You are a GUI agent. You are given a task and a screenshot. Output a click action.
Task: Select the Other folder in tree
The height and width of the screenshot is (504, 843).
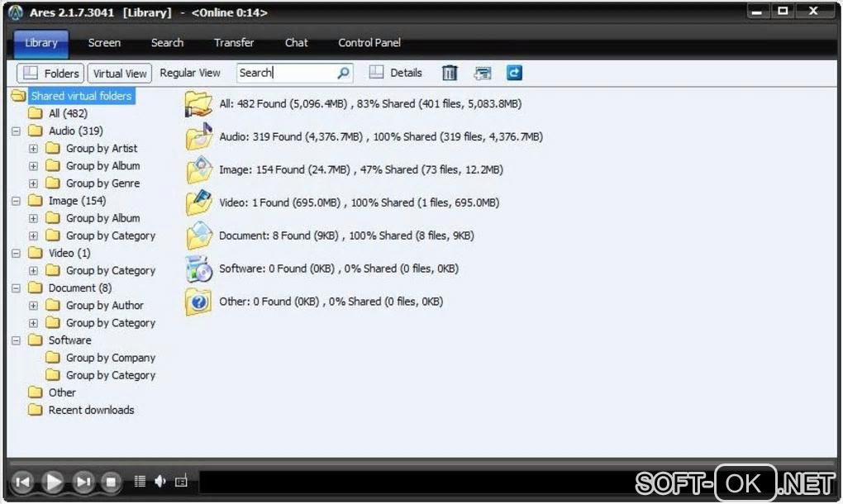click(62, 392)
